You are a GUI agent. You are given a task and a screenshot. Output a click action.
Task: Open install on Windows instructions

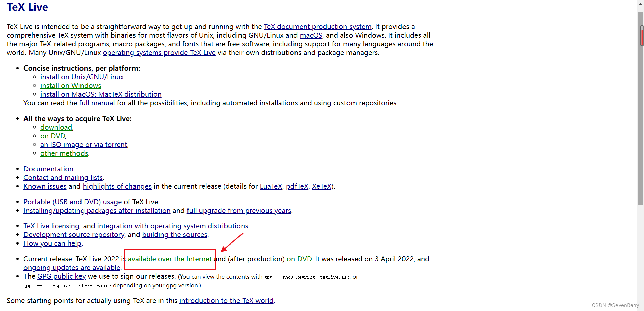coord(70,86)
